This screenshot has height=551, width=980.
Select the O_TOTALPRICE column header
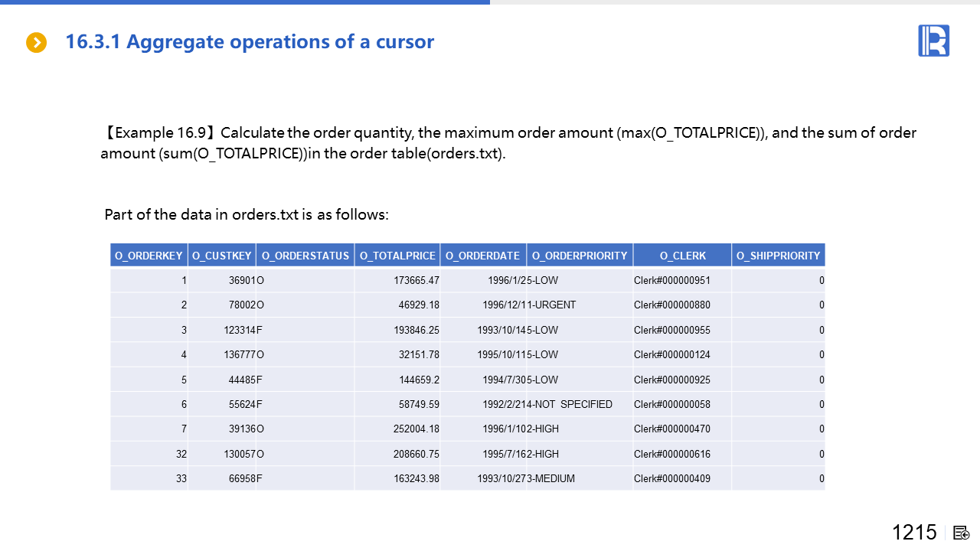(x=397, y=256)
